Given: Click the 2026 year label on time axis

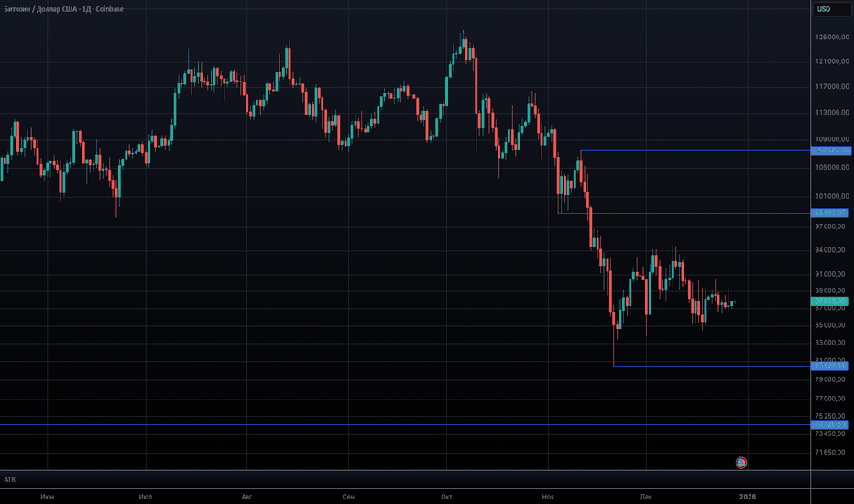Looking at the screenshot, I should [x=748, y=496].
